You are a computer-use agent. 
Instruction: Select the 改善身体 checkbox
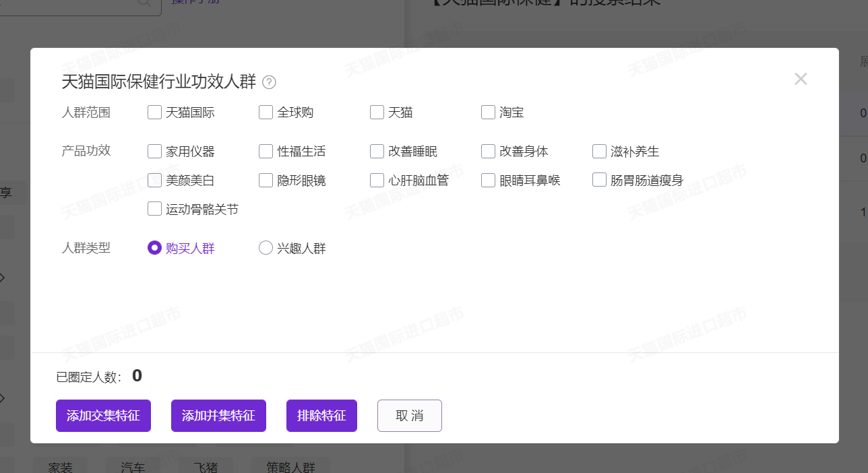click(488, 152)
